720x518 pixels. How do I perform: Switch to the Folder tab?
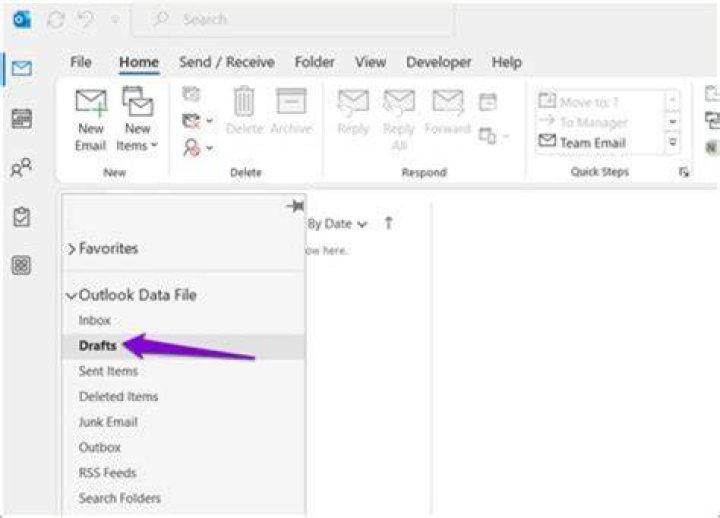click(315, 62)
